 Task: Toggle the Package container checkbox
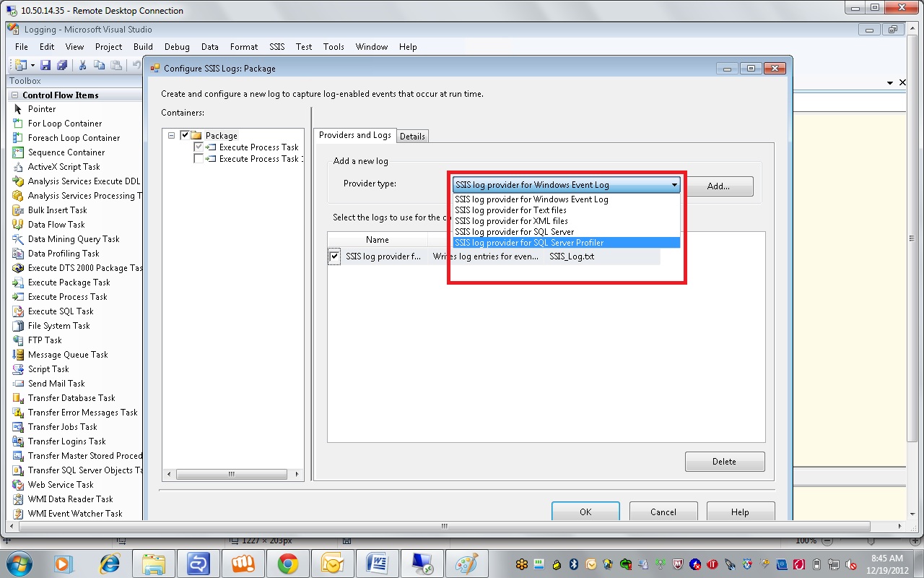coord(185,135)
